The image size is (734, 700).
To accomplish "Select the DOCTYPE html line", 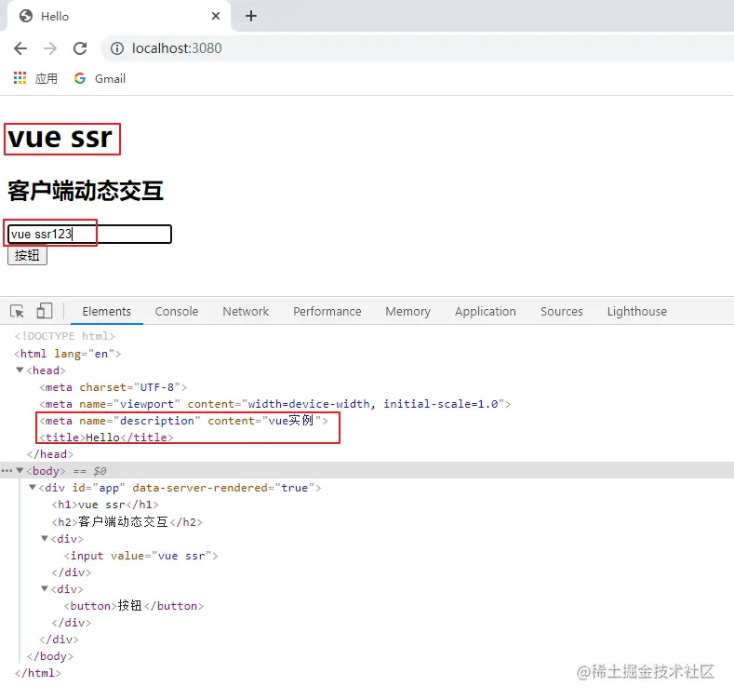I will pos(64,336).
